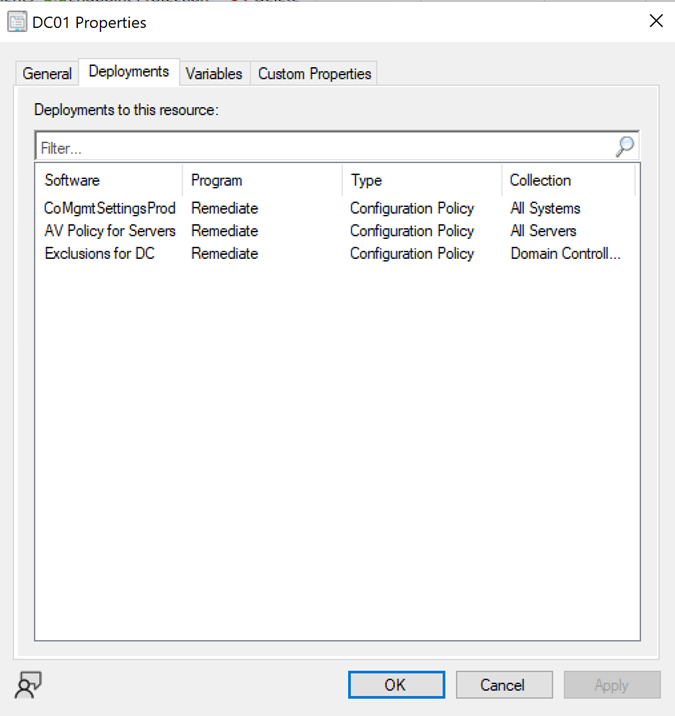Click the Domain Controll... collection cell
Image resolution: width=675 pixels, height=716 pixels.
click(565, 253)
